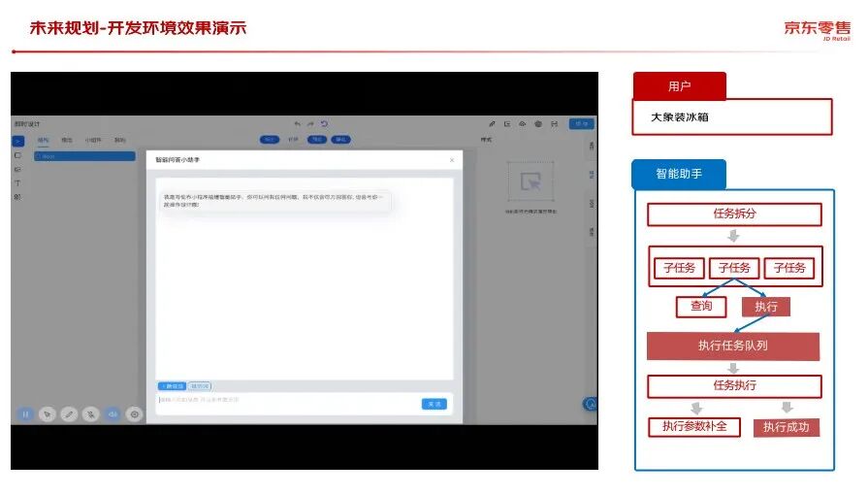Viewport: 868px width, 495px height.
Task: Click the 查询 flowchart box
Action: [x=701, y=306]
